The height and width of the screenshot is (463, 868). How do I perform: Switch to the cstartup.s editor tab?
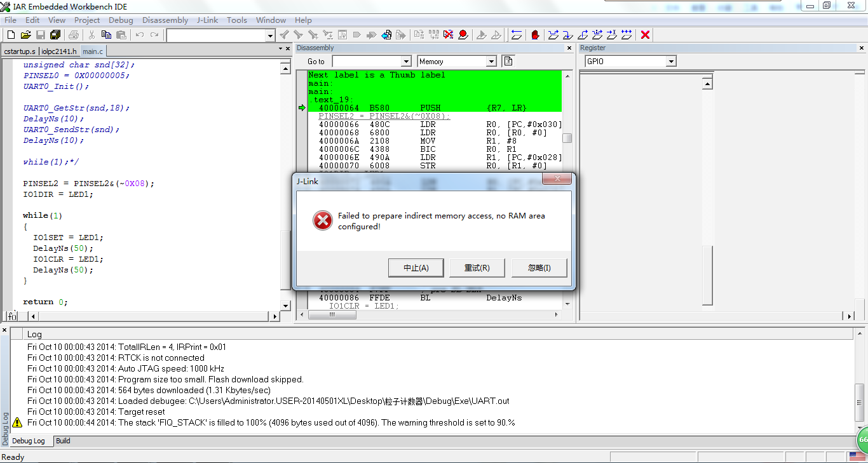tap(20, 51)
